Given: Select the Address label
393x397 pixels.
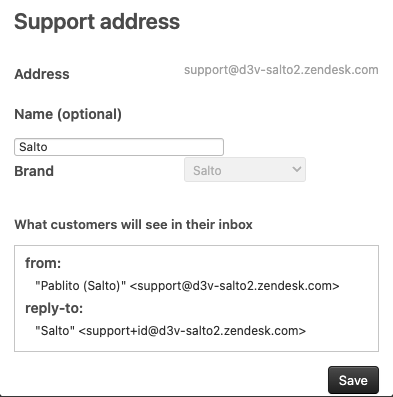Looking at the screenshot, I should point(42,74).
